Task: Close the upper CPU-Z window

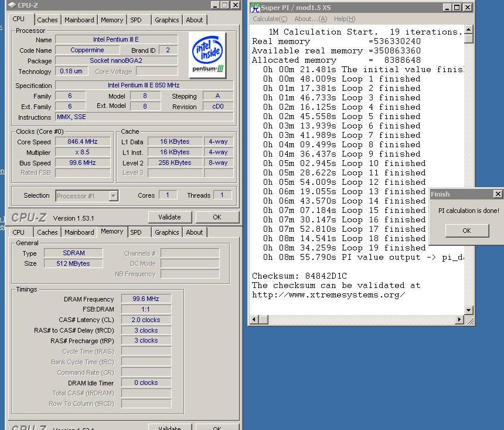Action: 235,5
